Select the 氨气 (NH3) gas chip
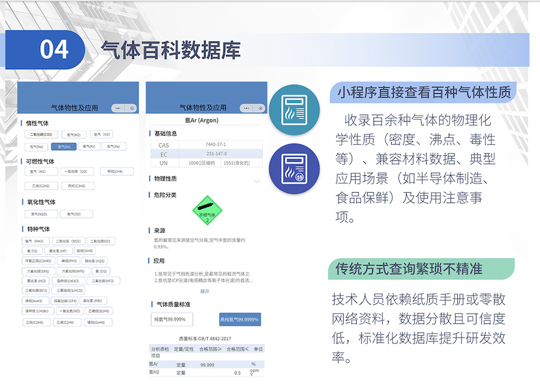The image size is (540, 392). click(x=34, y=241)
